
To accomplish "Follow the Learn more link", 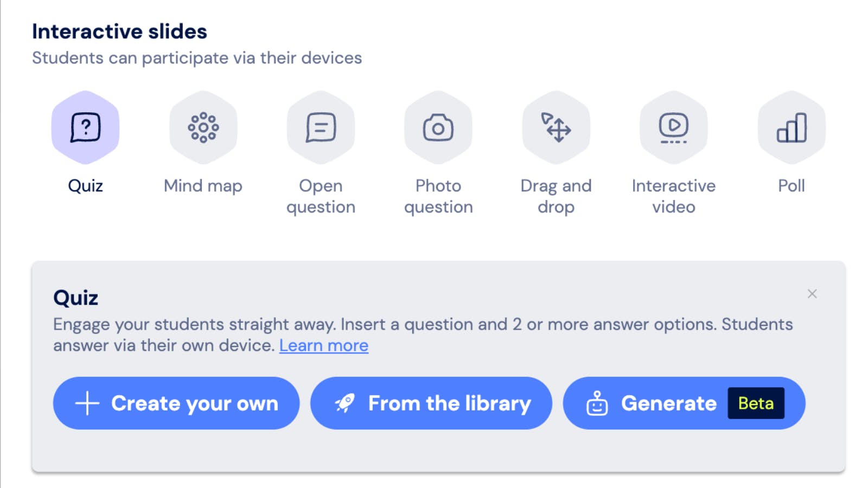I will click(x=324, y=345).
